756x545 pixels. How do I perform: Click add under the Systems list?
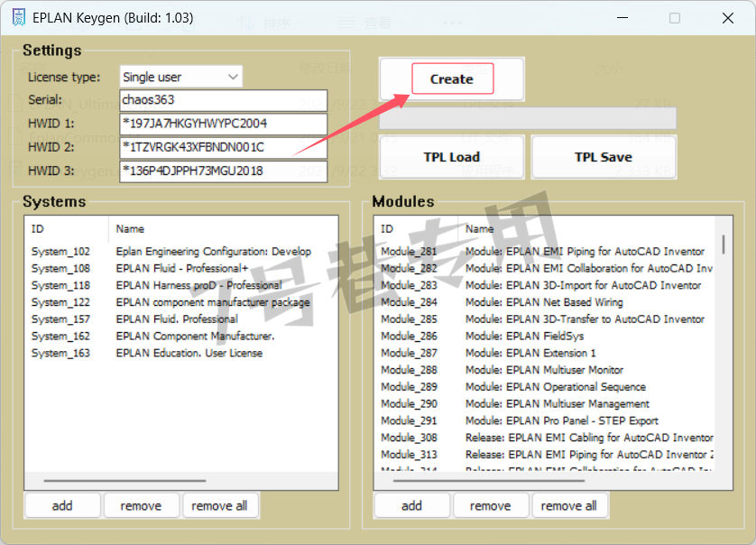click(x=62, y=505)
